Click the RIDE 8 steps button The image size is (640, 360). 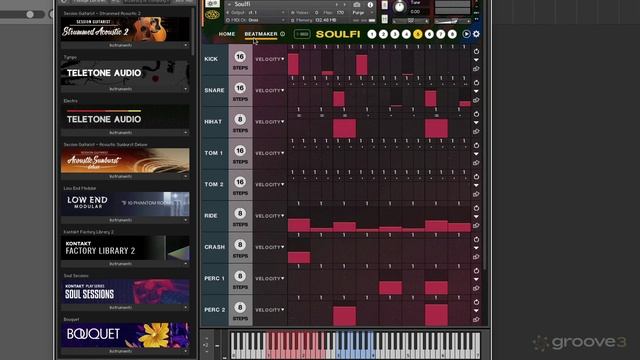tap(240, 213)
